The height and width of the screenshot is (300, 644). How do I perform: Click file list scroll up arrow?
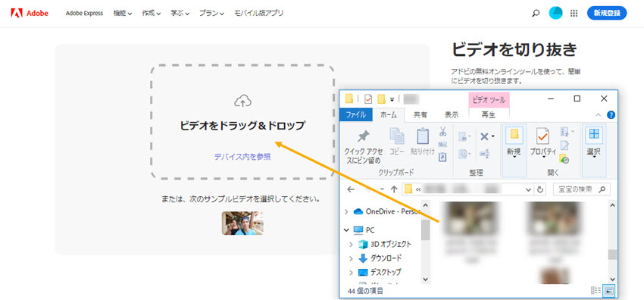pos(612,205)
